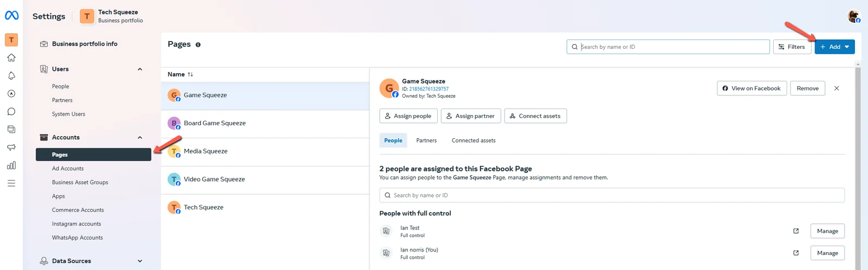
Task: Select Pages in the sidebar
Action: click(x=93, y=155)
